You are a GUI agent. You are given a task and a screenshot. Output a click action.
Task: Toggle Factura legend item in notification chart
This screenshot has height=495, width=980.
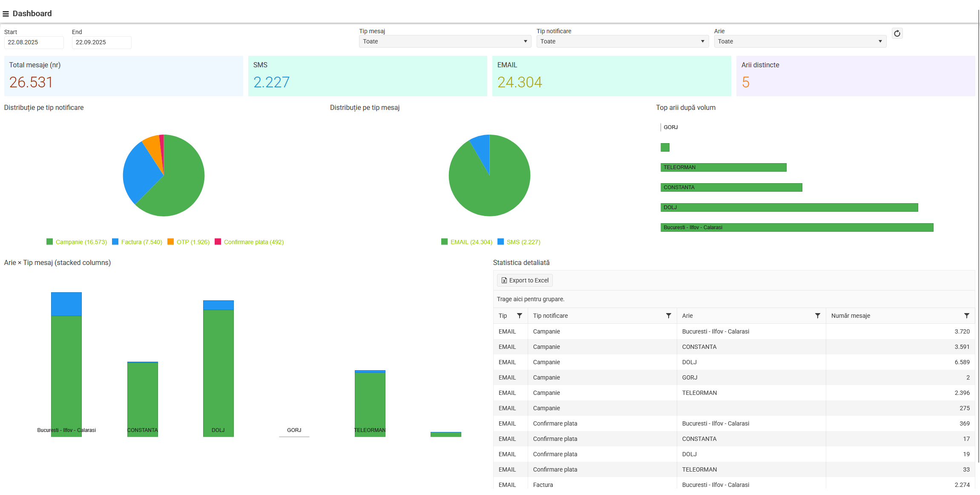[141, 242]
